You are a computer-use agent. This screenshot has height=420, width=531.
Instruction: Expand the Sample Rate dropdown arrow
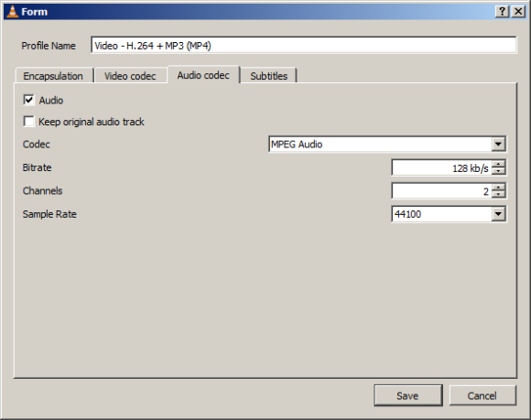498,214
